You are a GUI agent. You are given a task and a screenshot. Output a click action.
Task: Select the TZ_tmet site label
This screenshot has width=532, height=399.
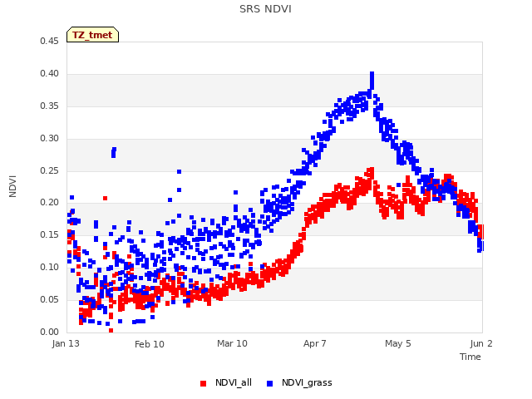tap(92, 35)
